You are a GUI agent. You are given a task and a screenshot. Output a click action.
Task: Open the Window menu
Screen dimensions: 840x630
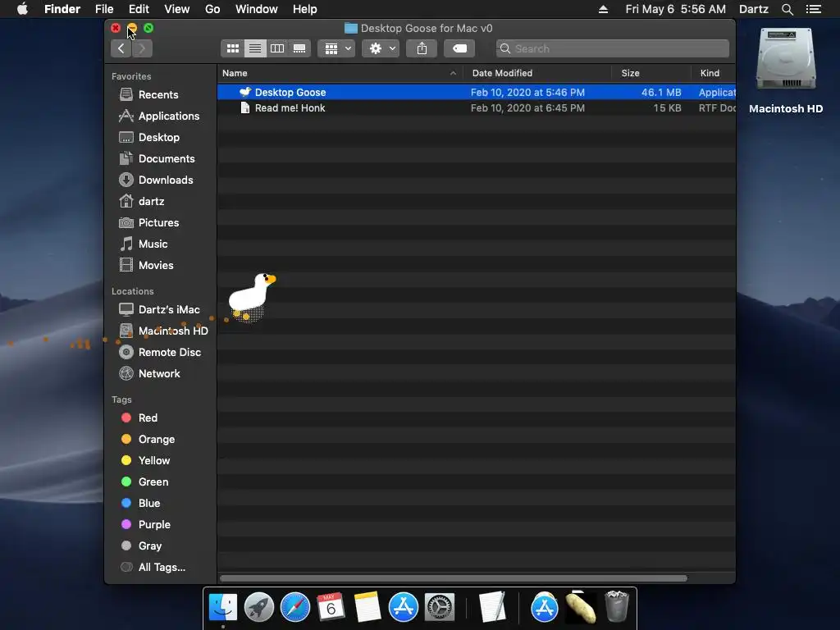coord(257,9)
